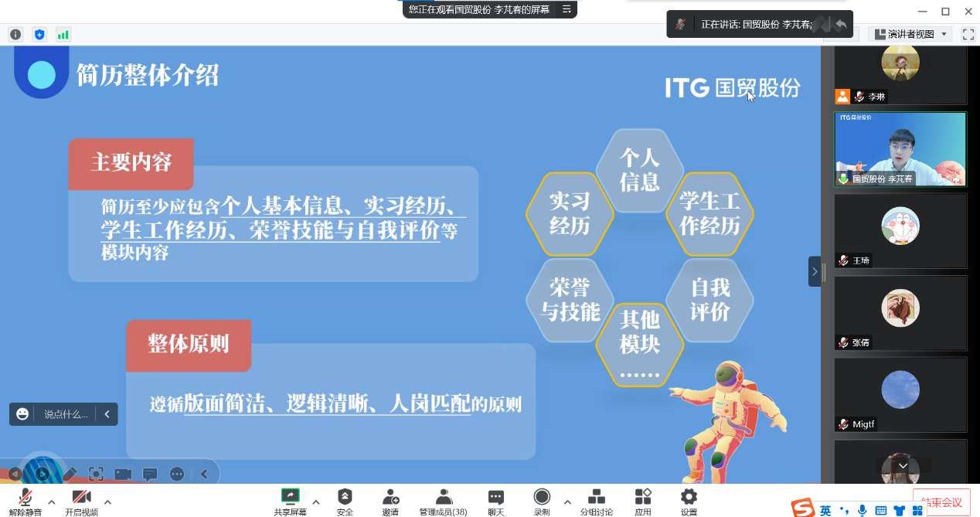Click 整体原则 red label on slide
This screenshot has width=980, height=517.
click(x=189, y=344)
